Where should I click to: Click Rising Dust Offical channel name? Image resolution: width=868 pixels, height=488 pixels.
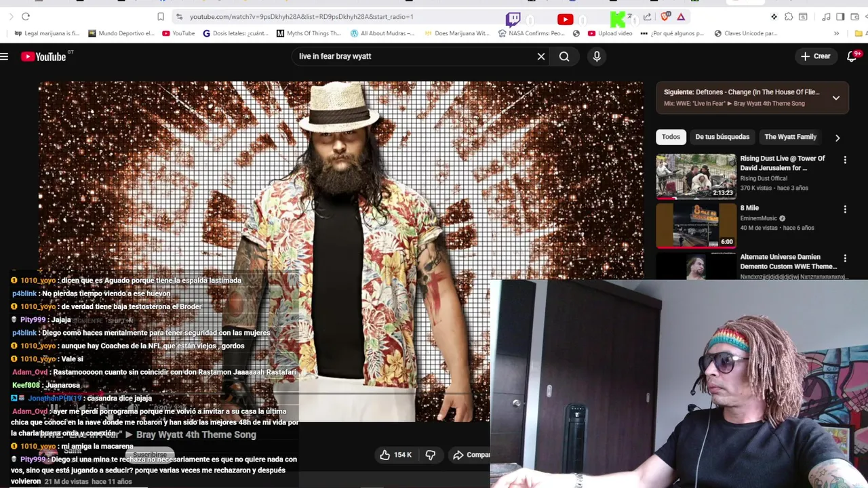click(764, 178)
